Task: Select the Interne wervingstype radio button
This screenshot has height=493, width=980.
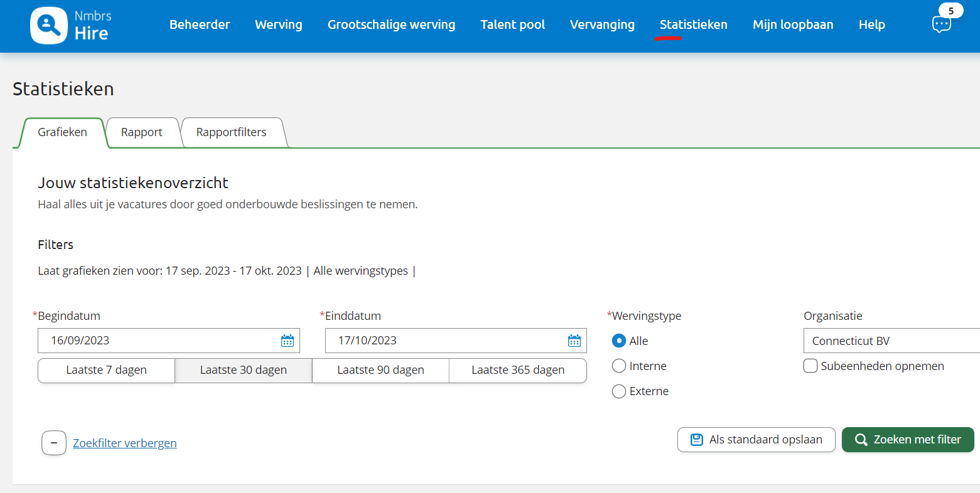Action: (619, 366)
